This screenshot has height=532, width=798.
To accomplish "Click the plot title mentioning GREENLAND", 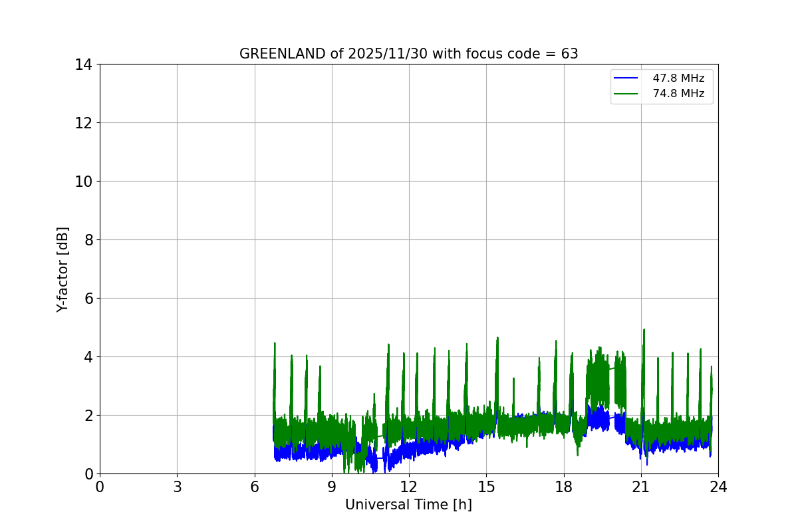I will (x=408, y=54).
